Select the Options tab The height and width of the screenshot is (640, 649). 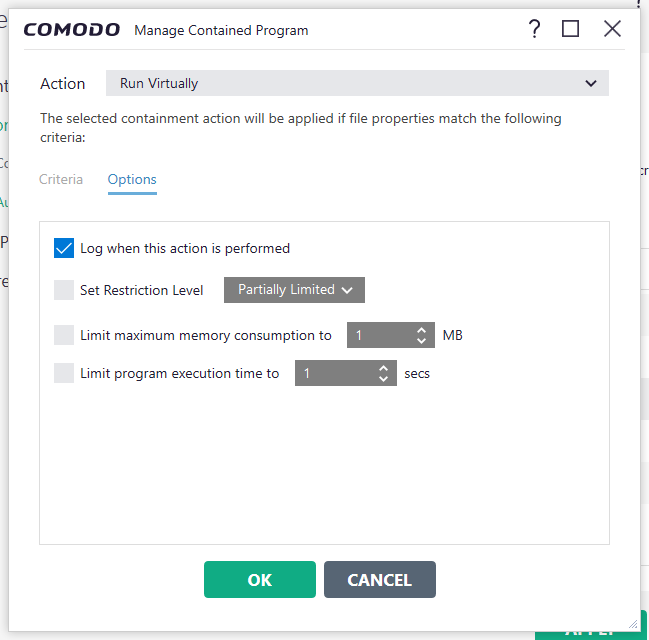click(x=132, y=179)
